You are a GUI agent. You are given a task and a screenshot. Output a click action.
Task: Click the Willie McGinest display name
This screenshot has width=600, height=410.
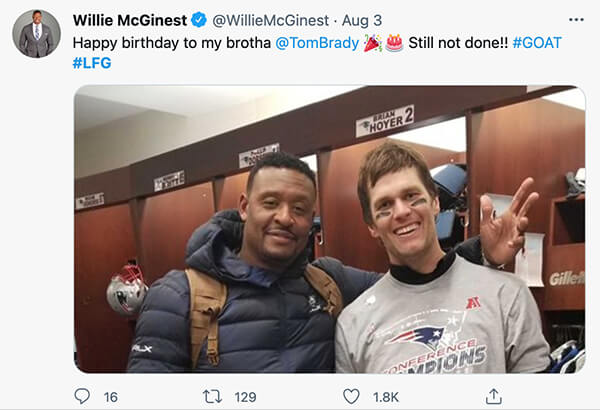coord(131,20)
